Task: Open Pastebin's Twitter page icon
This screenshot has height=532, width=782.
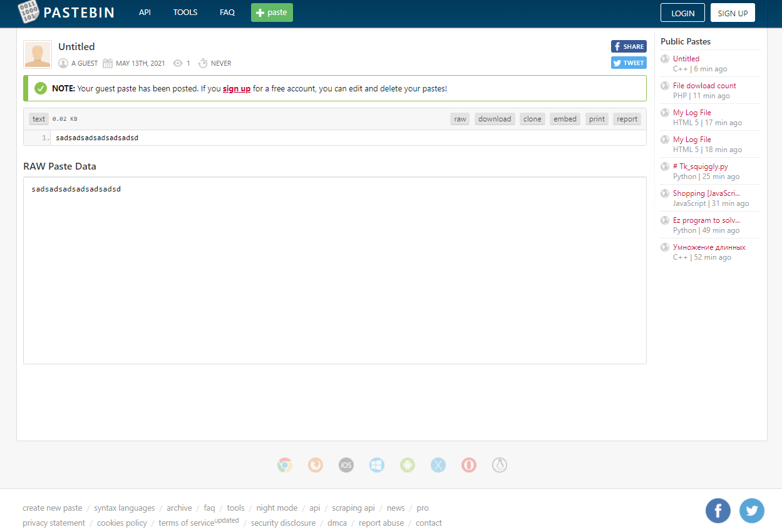Action: [752, 511]
